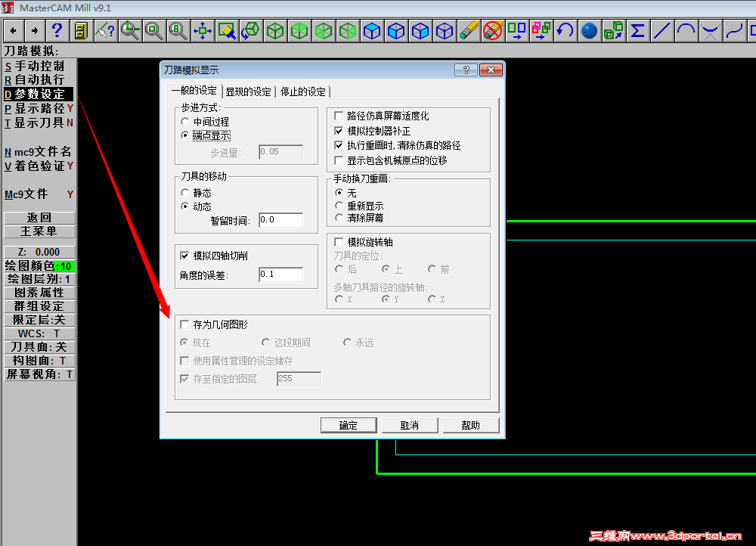The width and height of the screenshot is (756, 546).
Task: Click the Undo arrow icon on toolbar
Action: (x=566, y=31)
